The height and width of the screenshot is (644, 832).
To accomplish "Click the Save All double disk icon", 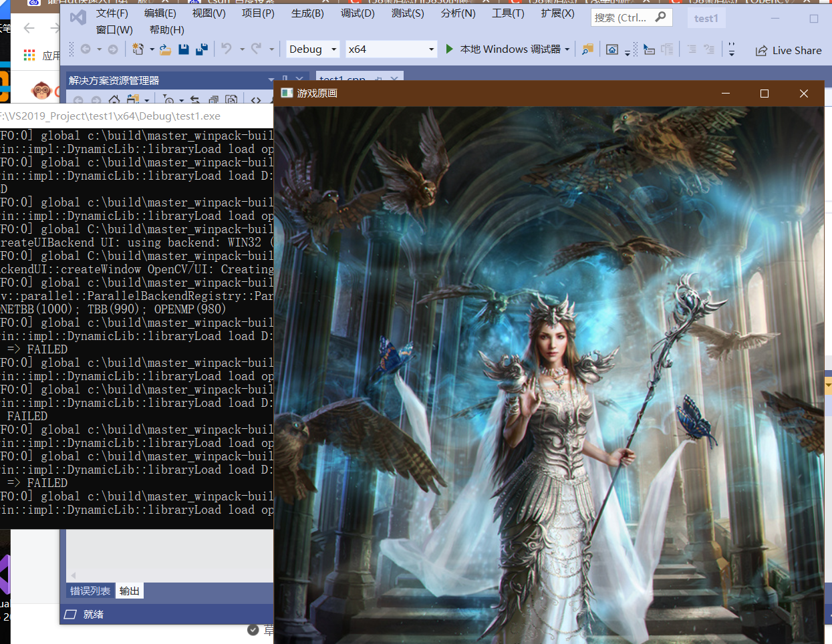I will pyautogui.click(x=201, y=49).
